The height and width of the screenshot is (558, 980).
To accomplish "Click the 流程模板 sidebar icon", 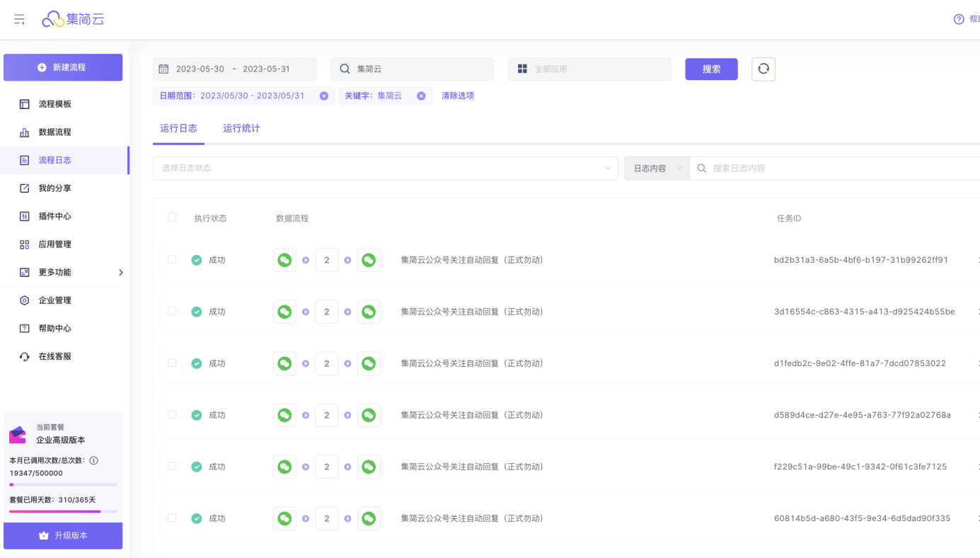I will pyautogui.click(x=24, y=104).
